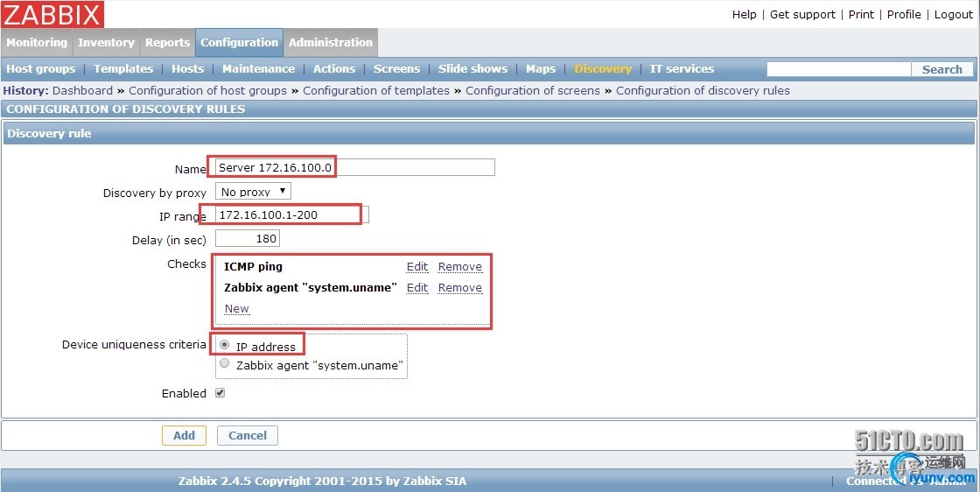The height and width of the screenshot is (492, 980).
Task: Select IP address uniqueness radio button
Action: pos(224,345)
